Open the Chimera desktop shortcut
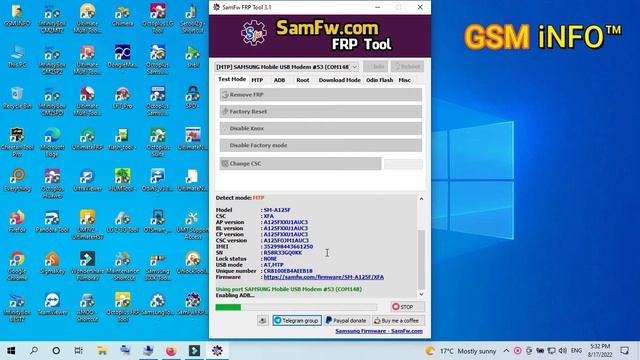The image size is (640, 360). pos(122,16)
